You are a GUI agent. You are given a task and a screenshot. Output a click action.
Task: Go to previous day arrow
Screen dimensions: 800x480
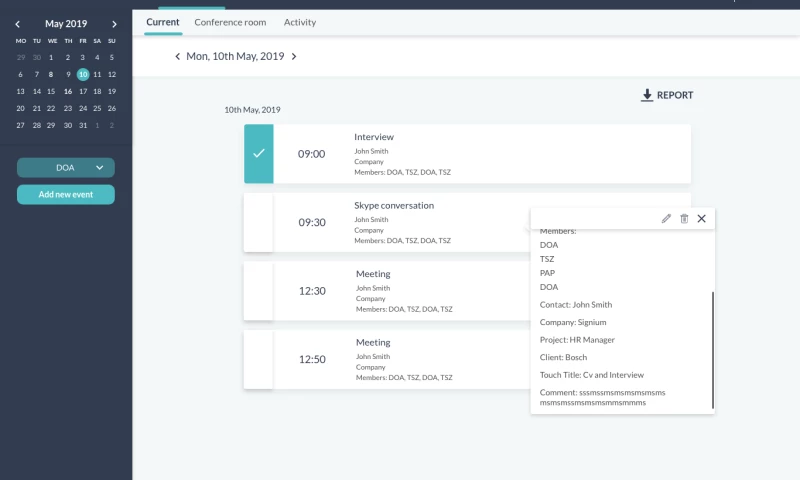178,57
